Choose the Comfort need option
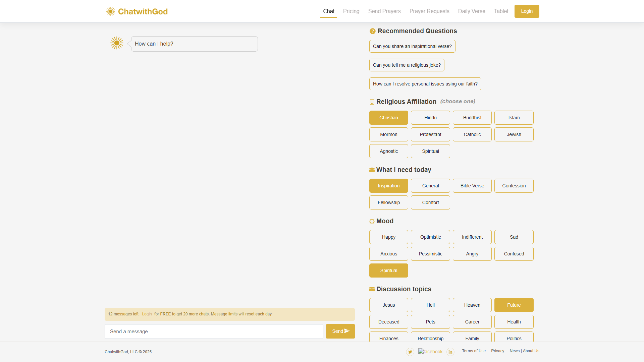The height and width of the screenshot is (362, 644). pos(430,202)
